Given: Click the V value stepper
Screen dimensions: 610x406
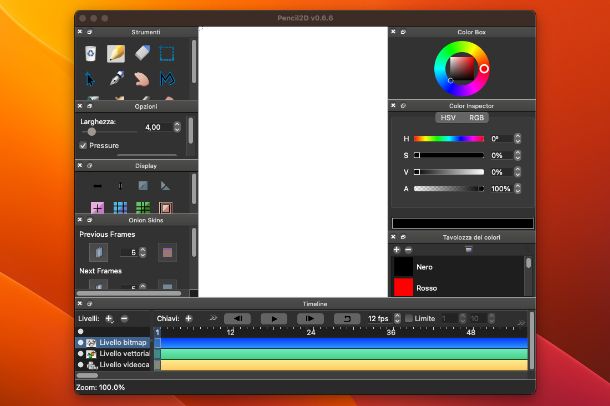Looking at the screenshot, I should pyautogui.click(x=517, y=172).
